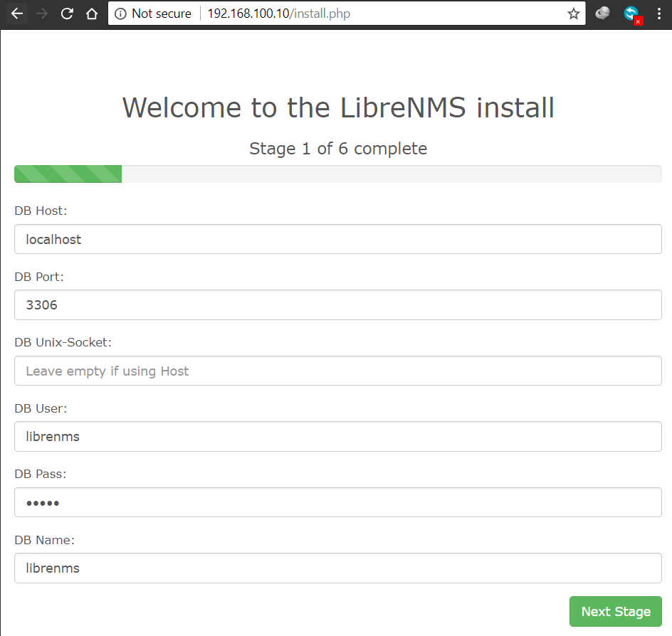The image size is (672, 636).
Task: Select the address bar URL 192.168.100.10/install.php
Action: [x=279, y=14]
